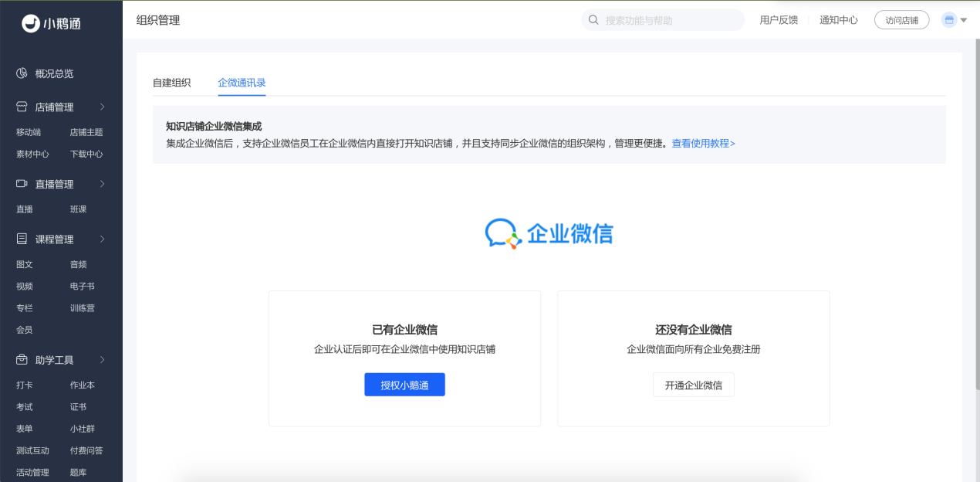Click the 访问店铺 button

(x=901, y=20)
